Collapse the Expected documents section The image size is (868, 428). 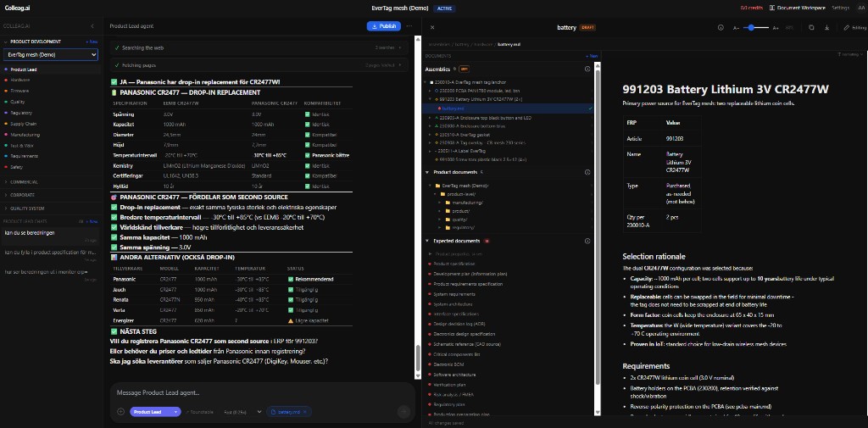[x=427, y=241]
